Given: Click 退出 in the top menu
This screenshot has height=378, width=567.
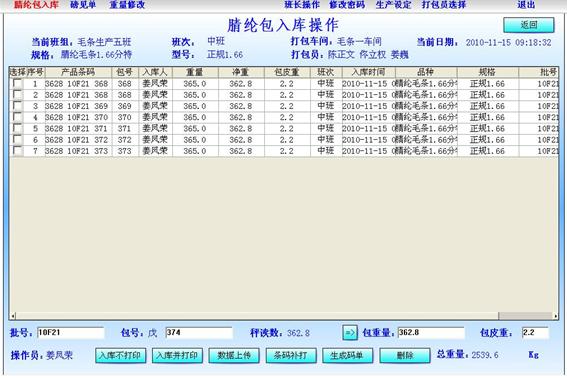Looking at the screenshot, I should click(526, 5).
